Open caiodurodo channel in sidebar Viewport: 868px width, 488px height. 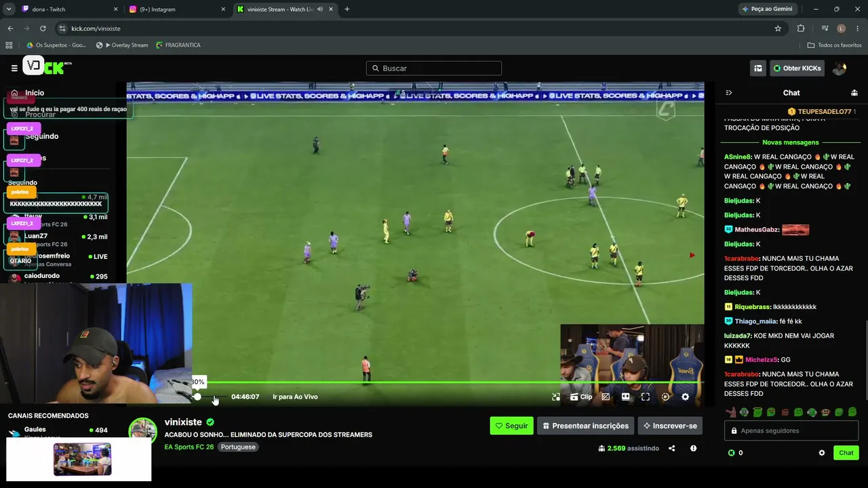[58, 277]
